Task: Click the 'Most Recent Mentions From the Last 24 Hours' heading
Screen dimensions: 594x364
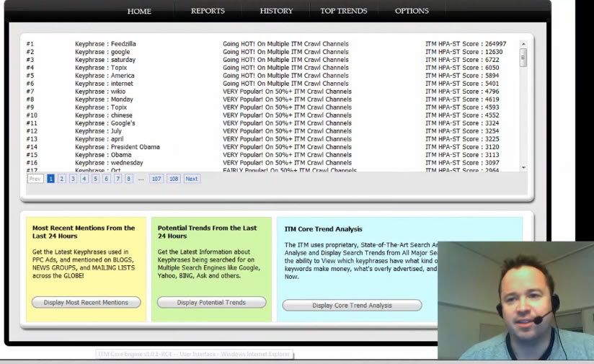Action: (84, 232)
